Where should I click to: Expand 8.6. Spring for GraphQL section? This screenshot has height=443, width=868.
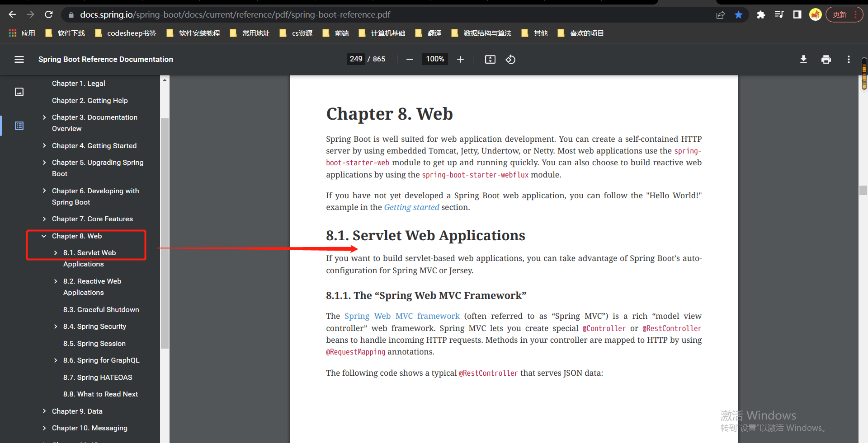click(x=56, y=360)
